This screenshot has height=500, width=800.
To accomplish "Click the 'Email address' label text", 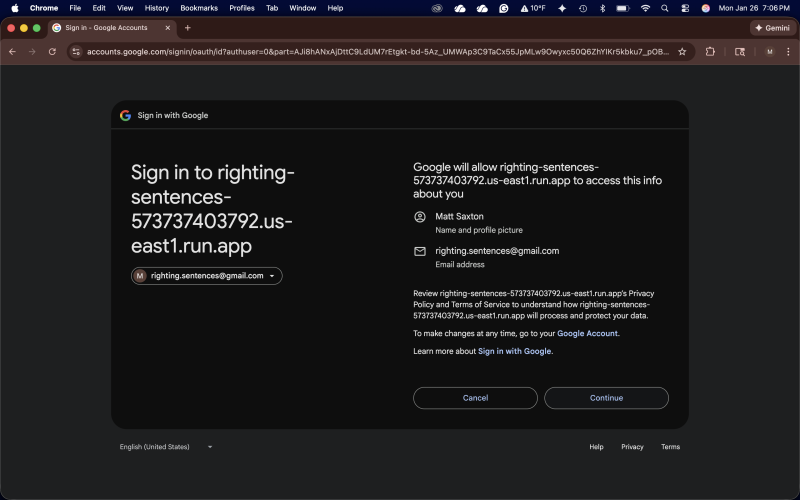I will [x=460, y=264].
